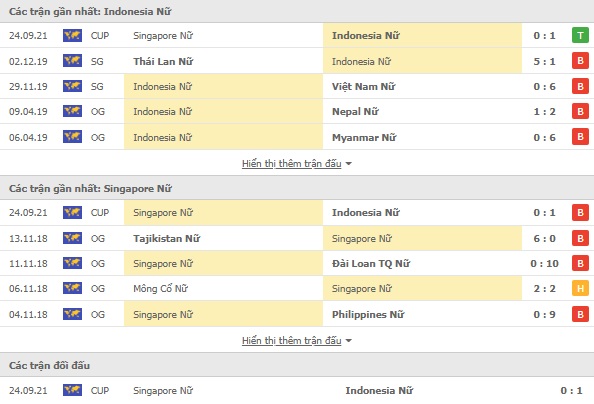Click arrow next to first Hiển thị thêm trận đấu
Screen dimensions: 594x404
(349, 164)
